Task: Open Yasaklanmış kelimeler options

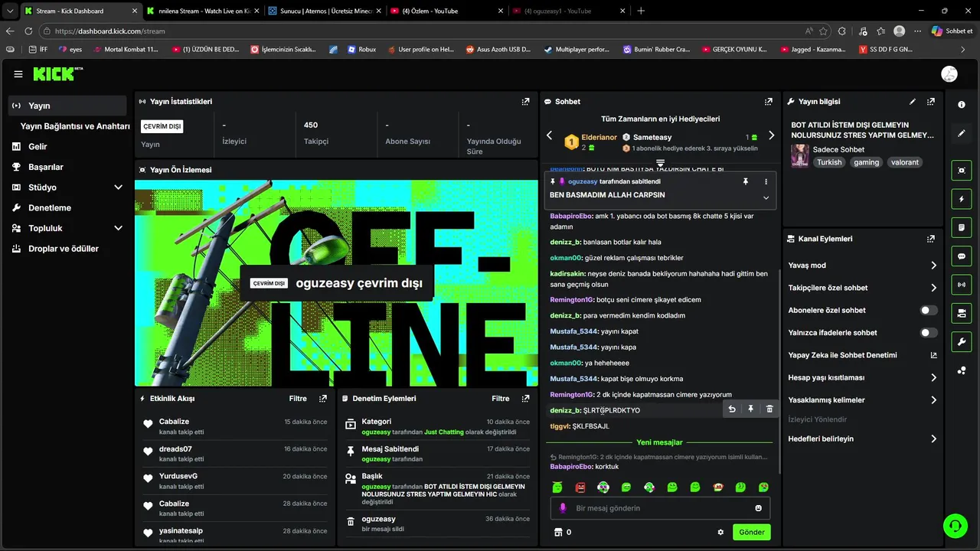Action: [862, 399]
